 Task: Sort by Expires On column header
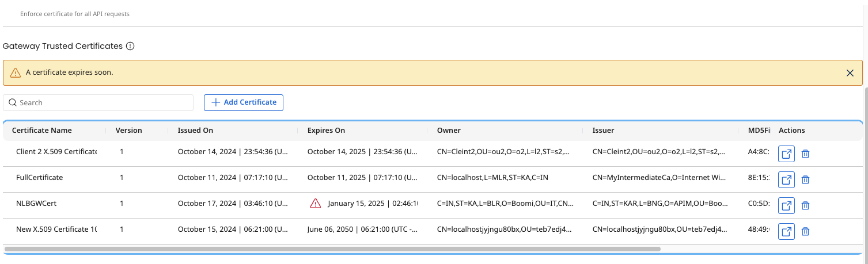(326, 131)
